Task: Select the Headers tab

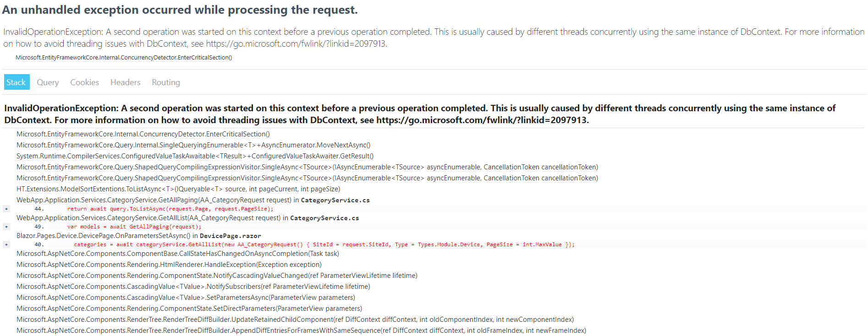Action: pos(125,82)
